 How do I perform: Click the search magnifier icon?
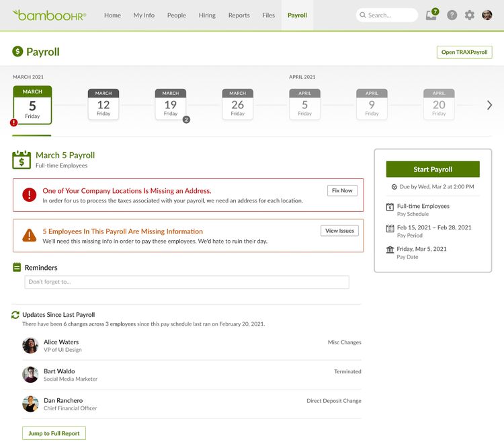(x=363, y=15)
